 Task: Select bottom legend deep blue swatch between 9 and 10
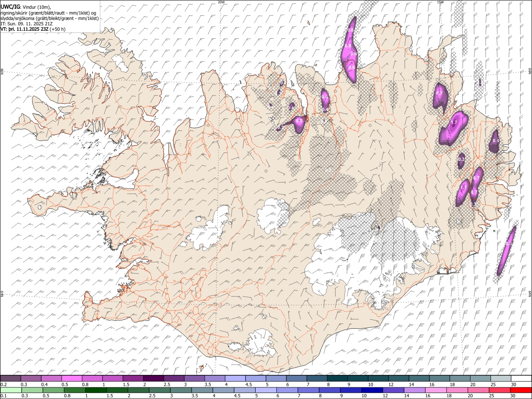click(350, 390)
